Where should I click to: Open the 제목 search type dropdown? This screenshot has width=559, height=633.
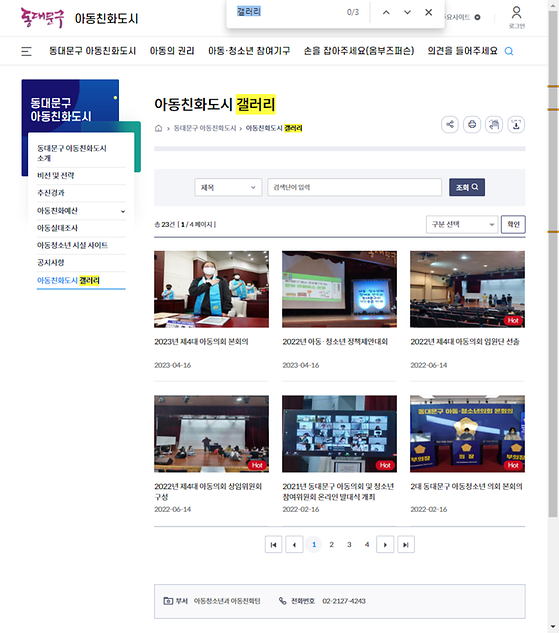pos(228,187)
